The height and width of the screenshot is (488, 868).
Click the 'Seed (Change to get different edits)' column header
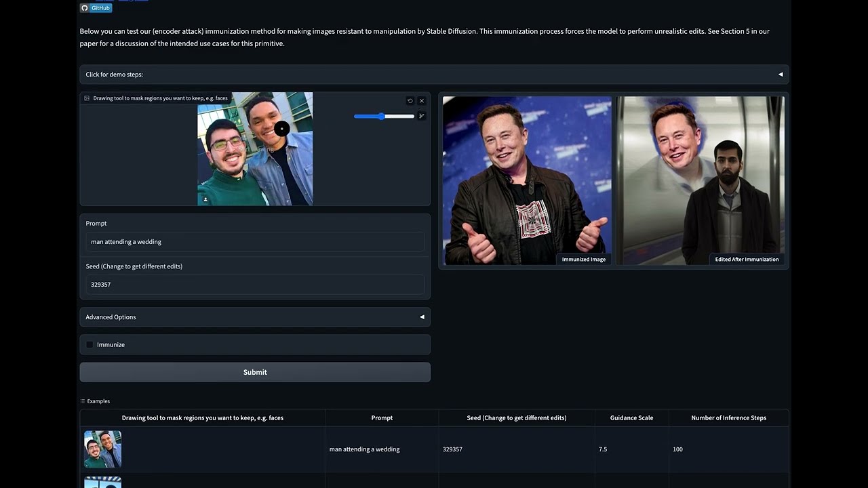(x=517, y=418)
